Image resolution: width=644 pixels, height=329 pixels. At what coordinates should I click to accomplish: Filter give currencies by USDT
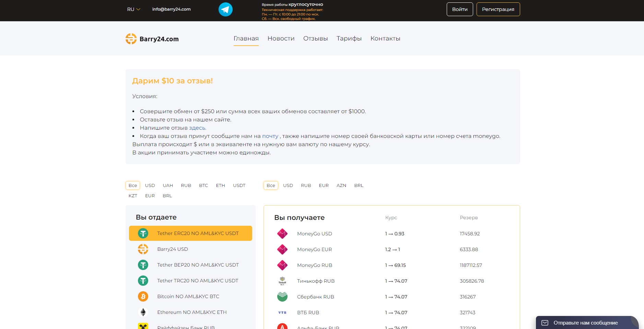pos(239,186)
